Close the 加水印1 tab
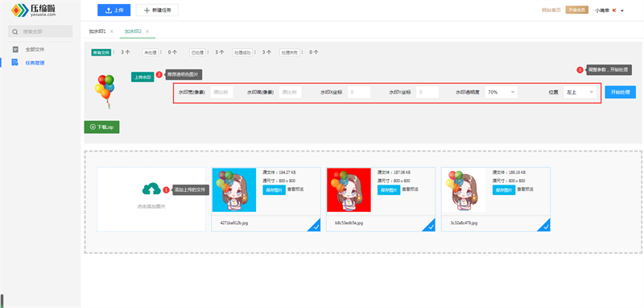This screenshot has width=644, height=308. 112,31
